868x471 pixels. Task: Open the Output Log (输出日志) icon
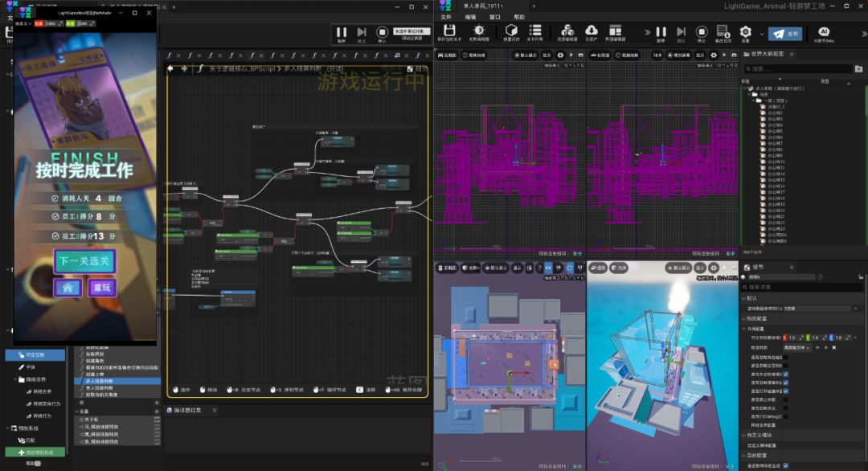coord(723,32)
